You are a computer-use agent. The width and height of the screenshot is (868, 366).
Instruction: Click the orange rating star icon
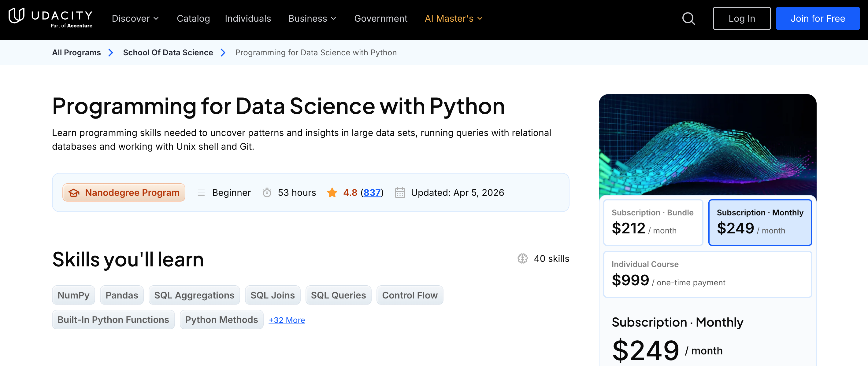(x=332, y=192)
